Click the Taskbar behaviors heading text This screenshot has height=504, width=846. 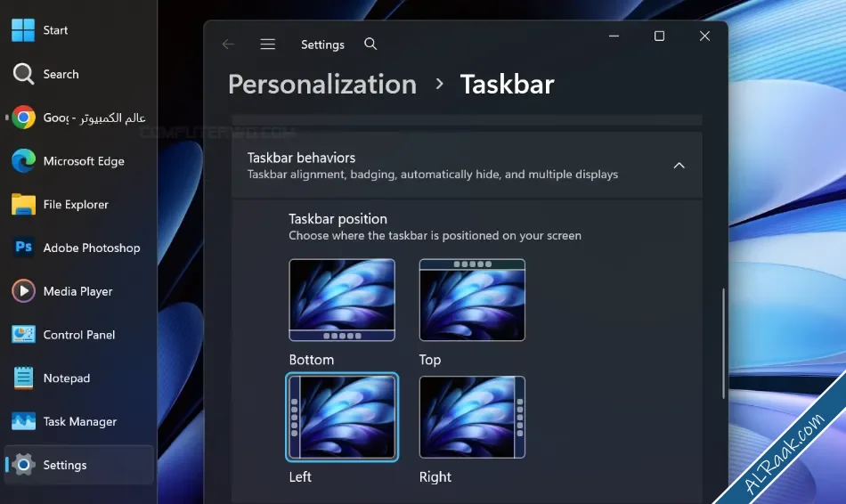pyautogui.click(x=301, y=159)
